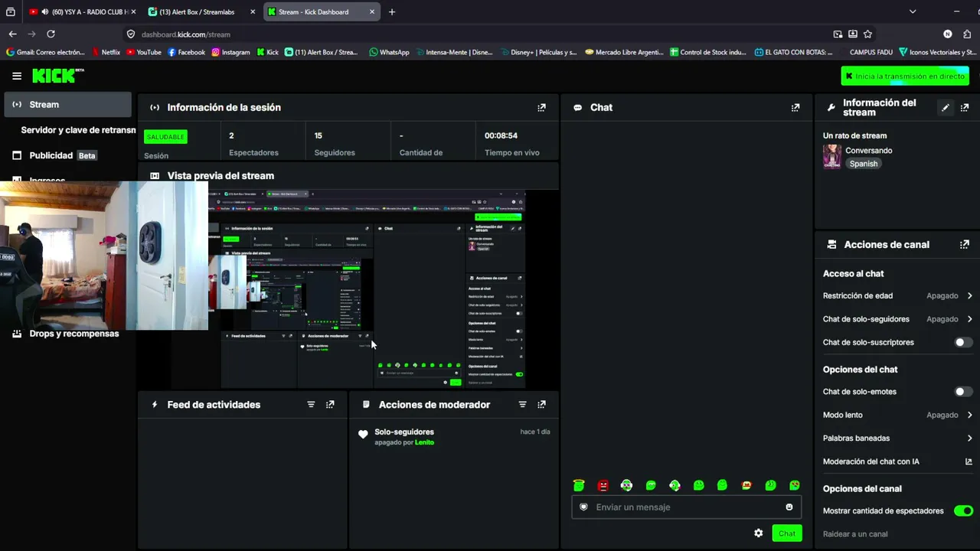
Task: Go back in browser history
Action: coord(12,34)
